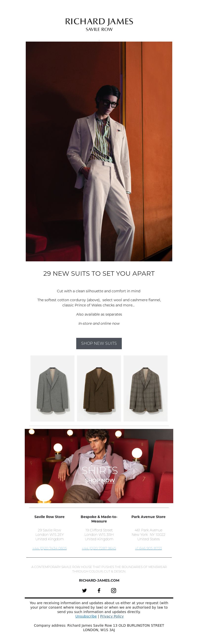The height and width of the screenshot is (644, 198).
Task: Open the Privacy Policy link
Action: 112,616
